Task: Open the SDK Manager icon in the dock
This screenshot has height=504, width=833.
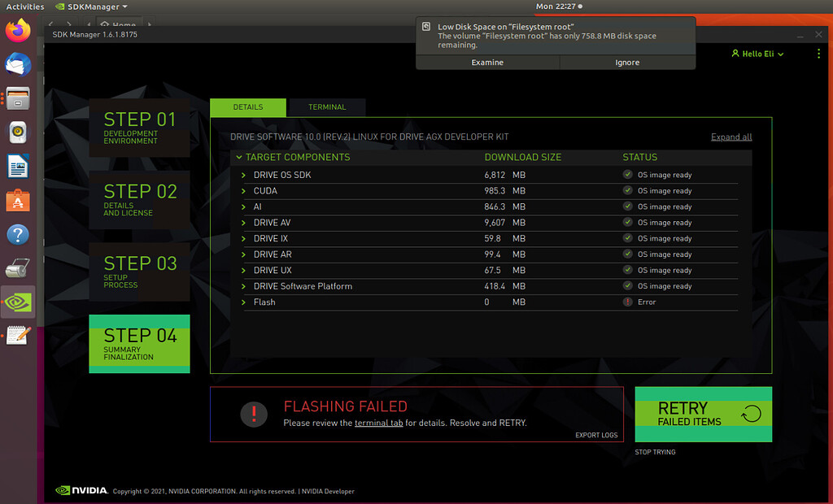Action: coord(18,302)
